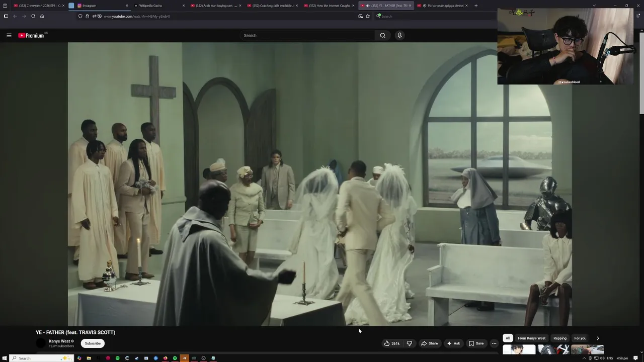Go to browser home page
Viewport: 644px width, 362px height.
point(42,16)
